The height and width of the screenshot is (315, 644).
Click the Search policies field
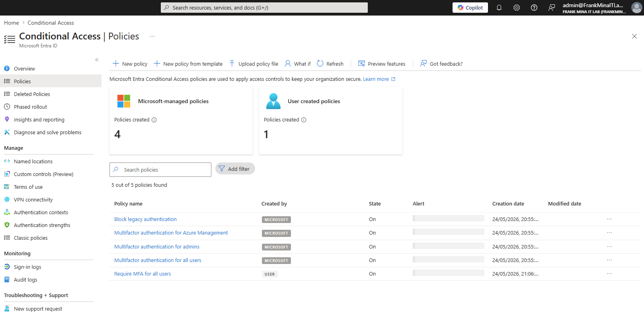pyautogui.click(x=160, y=170)
